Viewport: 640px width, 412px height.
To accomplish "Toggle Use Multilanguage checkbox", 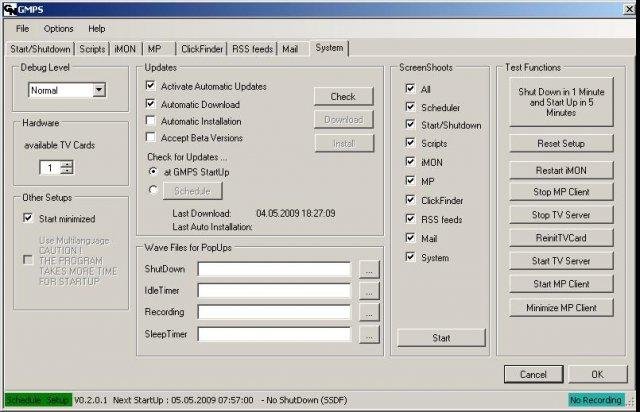I will click(x=28, y=260).
